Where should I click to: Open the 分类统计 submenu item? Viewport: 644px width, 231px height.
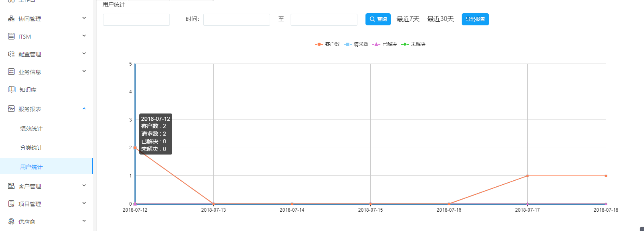(x=31, y=148)
